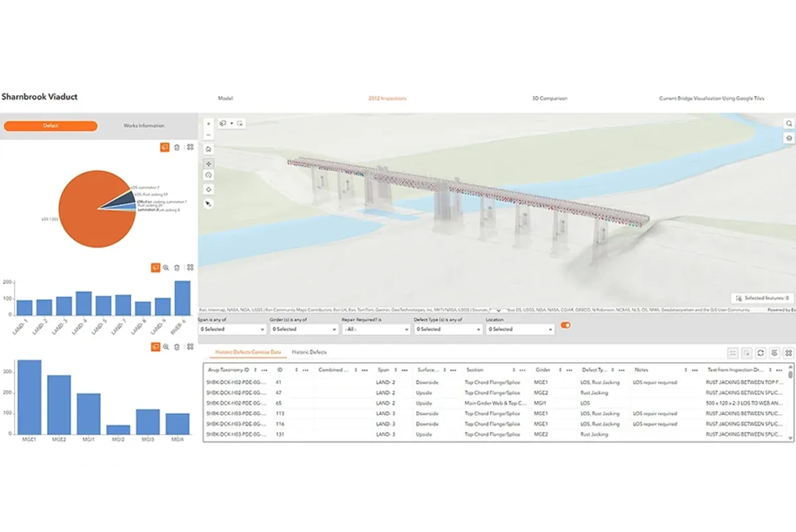Open the map settings gear
The height and width of the screenshot is (532, 796).
tap(788, 137)
